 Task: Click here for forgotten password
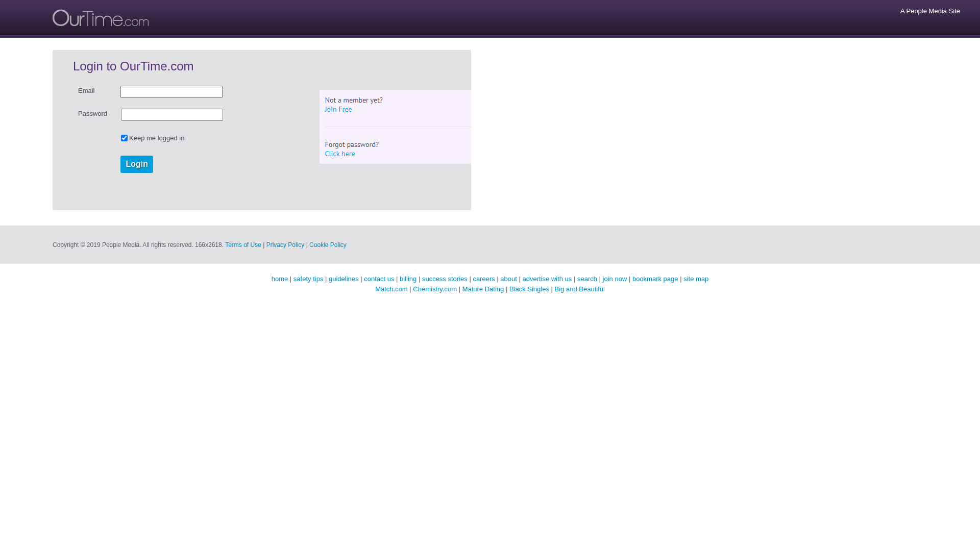click(x=340, y=154)
